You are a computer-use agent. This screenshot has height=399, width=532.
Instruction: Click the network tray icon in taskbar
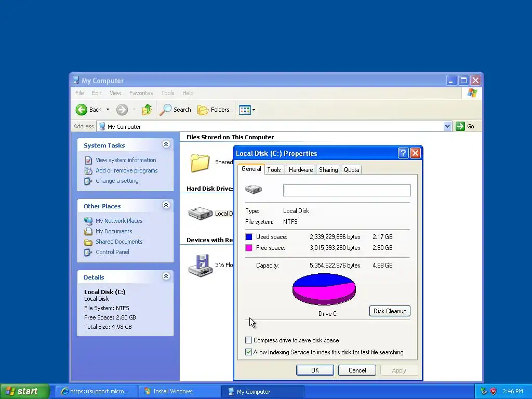point(484,391)
